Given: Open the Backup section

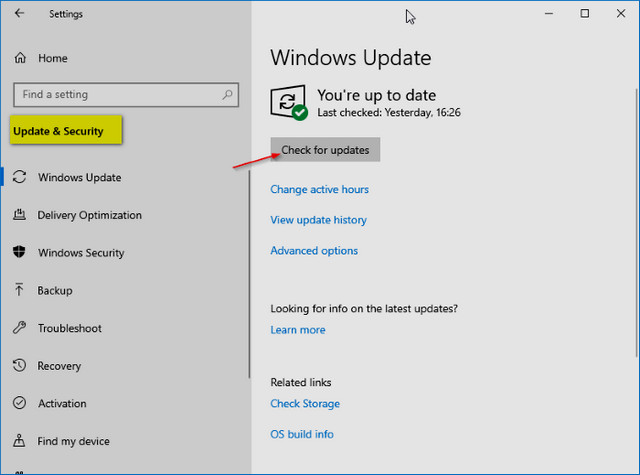Looking at the screenshot, I should tap(55, 291).
